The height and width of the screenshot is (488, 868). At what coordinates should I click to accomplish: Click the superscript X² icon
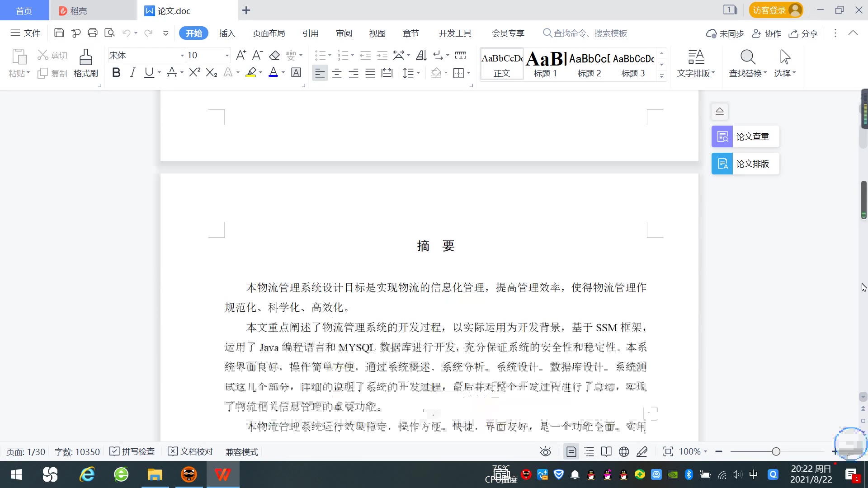pyautogui.click(x=194, y=73)
